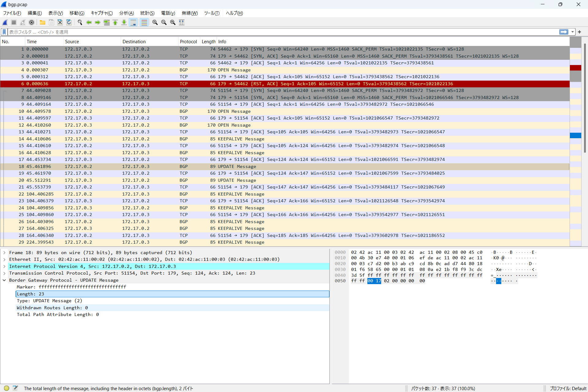
Task: Open the ファイル(F) menu
Action: point(12,13)
